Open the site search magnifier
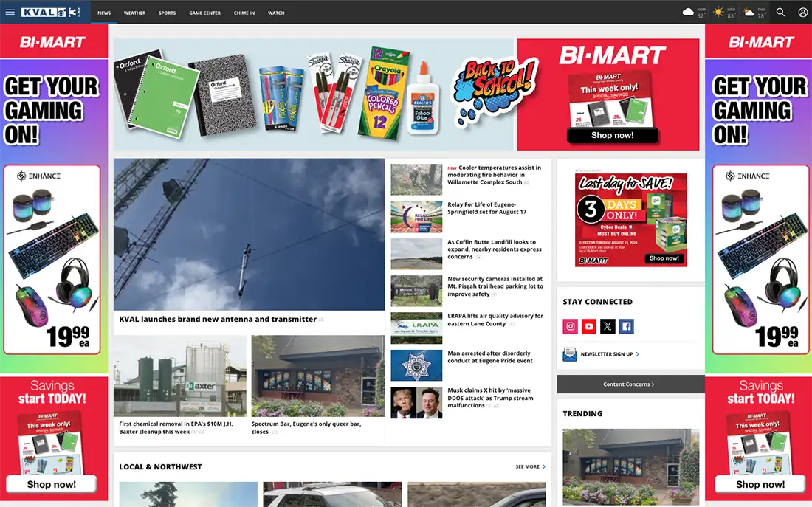The image size is (812, 507). coord(780,12)
